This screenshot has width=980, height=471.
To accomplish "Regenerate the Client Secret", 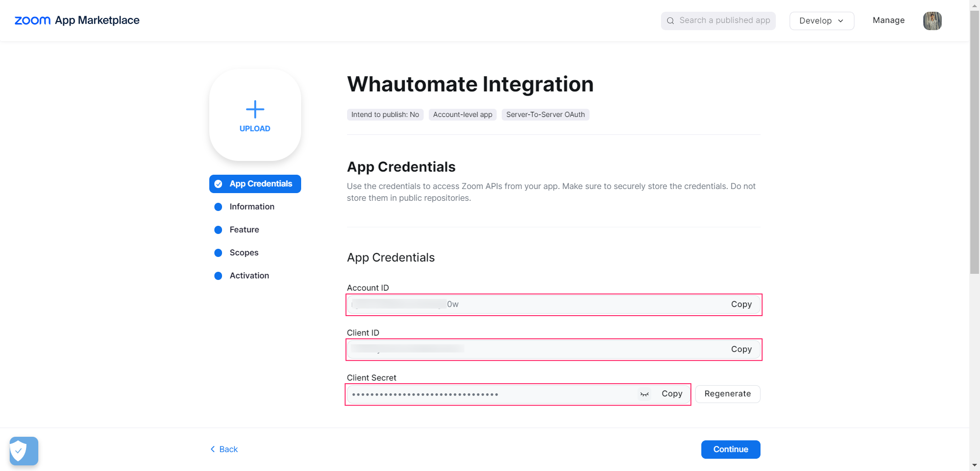I will point(727,394).
